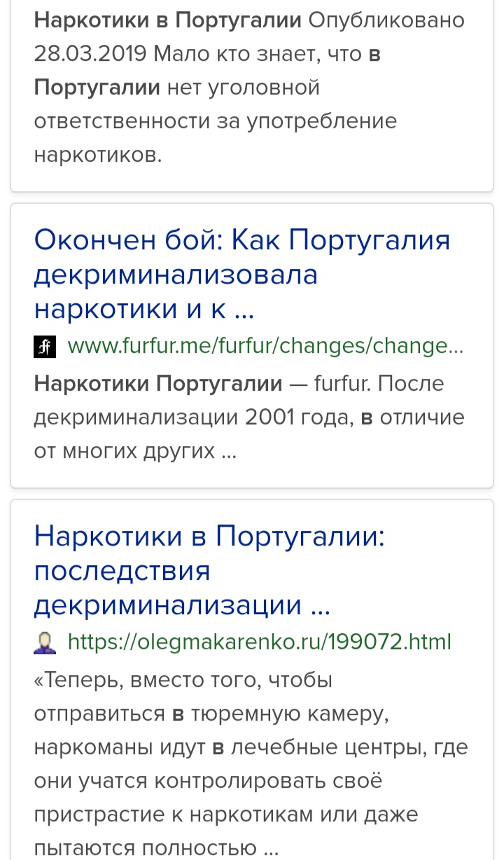The image size is (504, 860).
Task: Tap "наркотики и к ..." title line
Action: coord(143,308)
